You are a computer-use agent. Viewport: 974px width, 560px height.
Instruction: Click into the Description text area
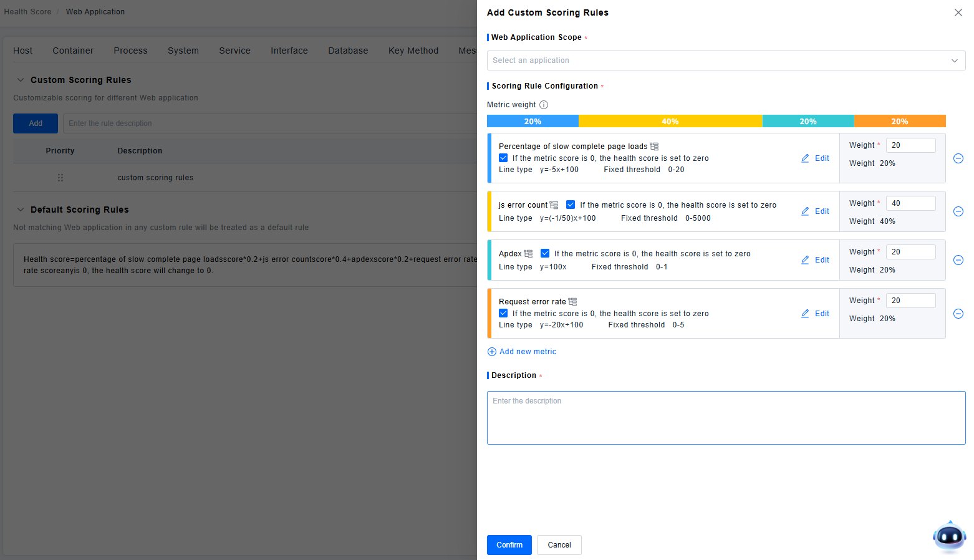click(x=726, y=418)
